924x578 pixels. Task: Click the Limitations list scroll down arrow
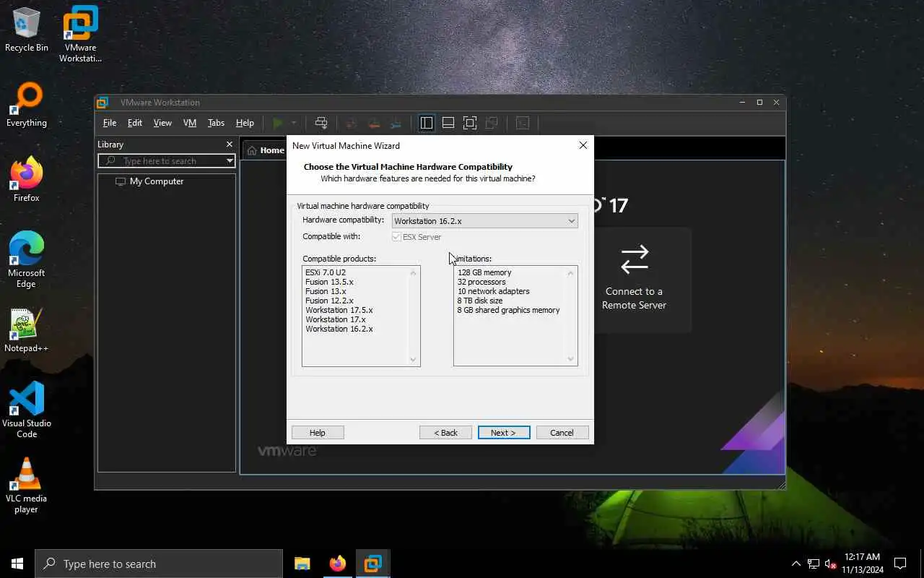pos(571,360)
